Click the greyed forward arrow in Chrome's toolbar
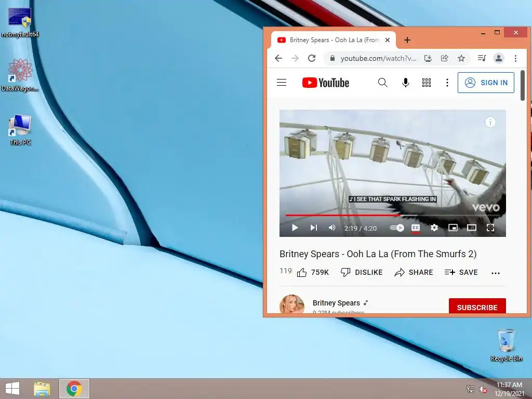Screen dimensions: 532x399 click(x=295, y=58)
